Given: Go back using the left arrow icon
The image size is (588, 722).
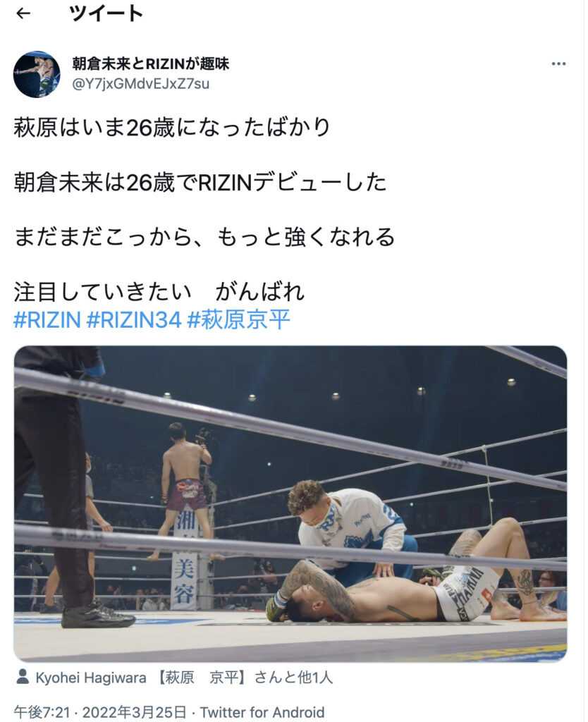Looking at the screenshot, I should pyautogui.click(x=23, y=14).
